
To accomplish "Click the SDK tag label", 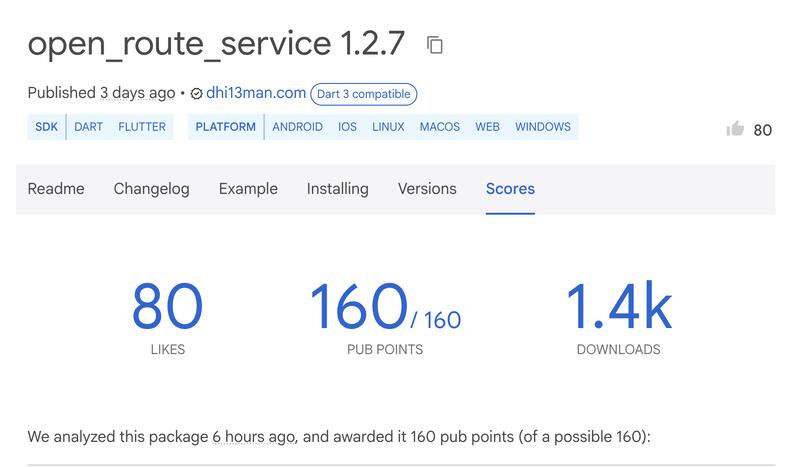I will pos(46,127).
